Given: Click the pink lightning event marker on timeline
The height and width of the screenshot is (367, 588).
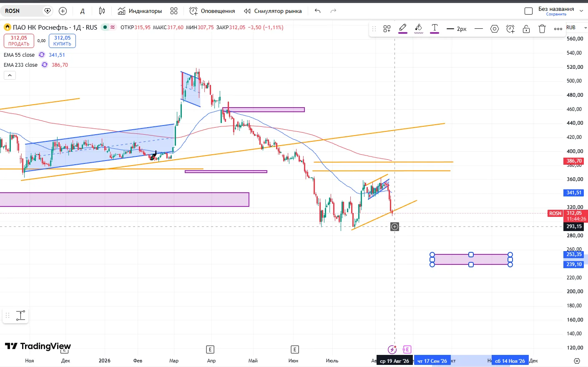Looking at the screenshot, I should coord(392,349).
